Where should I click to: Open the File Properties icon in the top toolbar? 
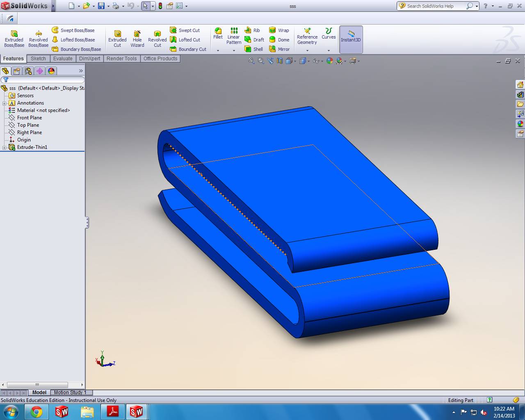[169, 6]
